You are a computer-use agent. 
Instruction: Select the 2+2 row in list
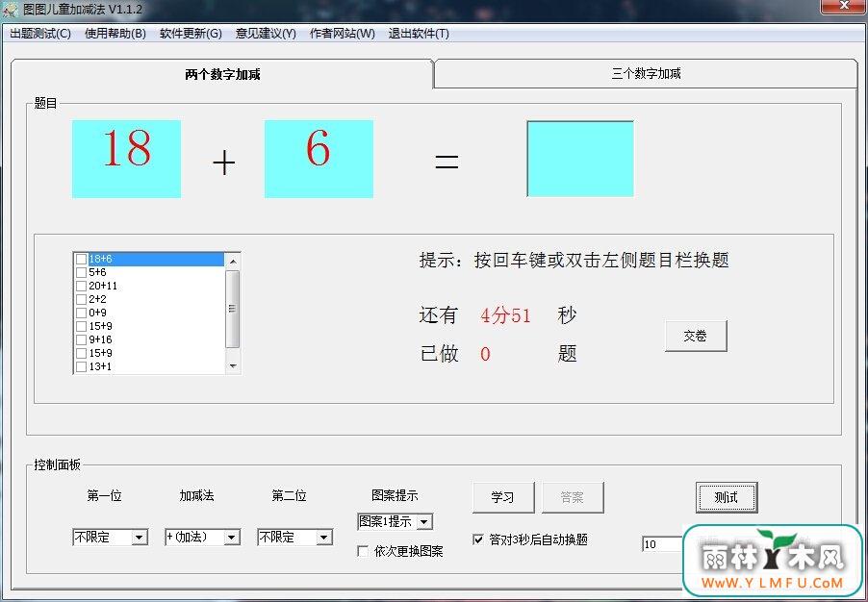(x=149, y=299)
